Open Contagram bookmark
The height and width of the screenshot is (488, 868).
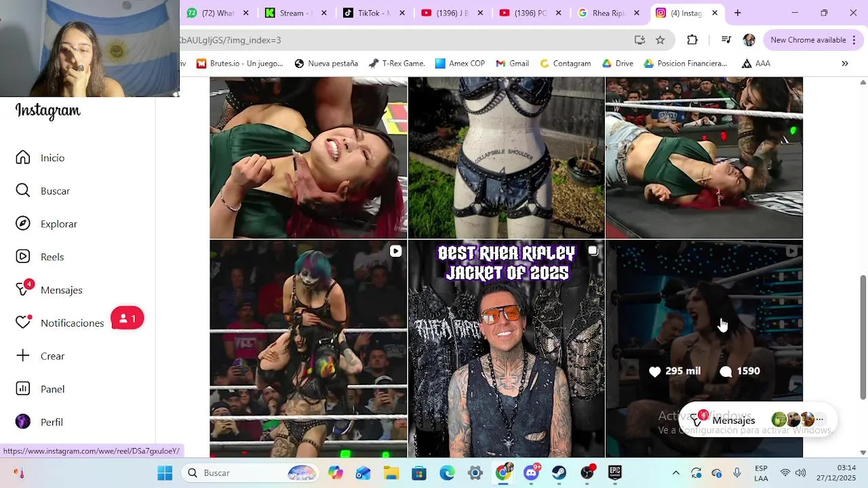click(566, 63)
